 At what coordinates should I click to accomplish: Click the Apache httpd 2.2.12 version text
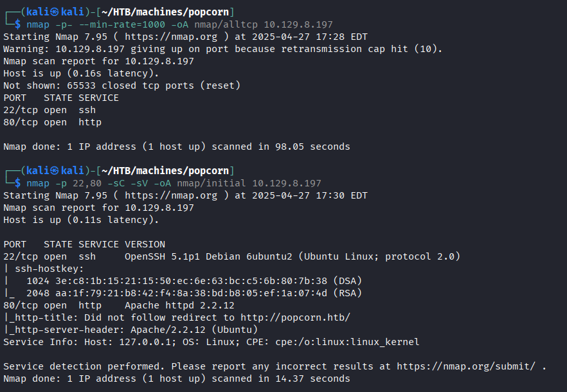coord(180,305)
